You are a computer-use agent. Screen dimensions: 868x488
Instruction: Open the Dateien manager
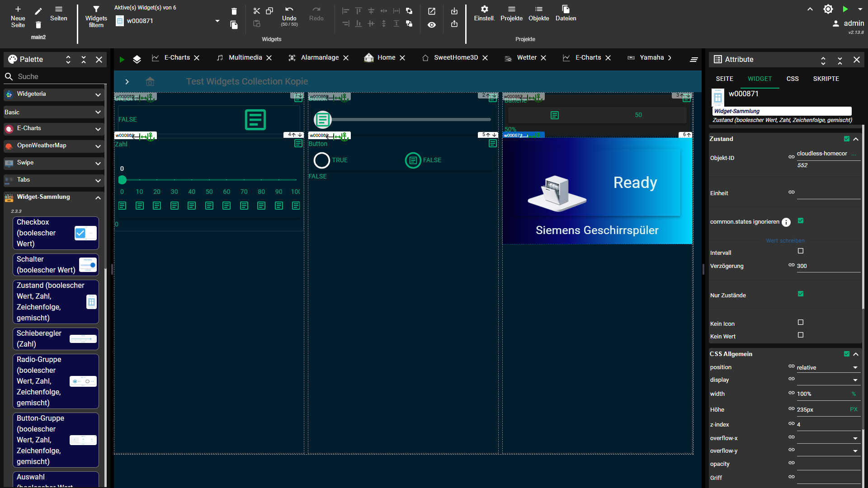pyautogui.click(x=566, y=13)
